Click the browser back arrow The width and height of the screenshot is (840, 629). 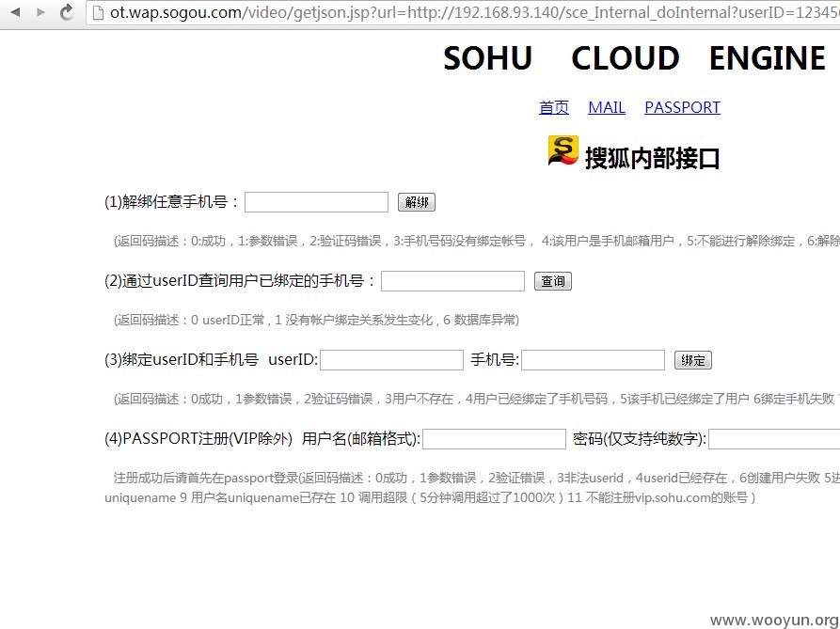[16, 12]
